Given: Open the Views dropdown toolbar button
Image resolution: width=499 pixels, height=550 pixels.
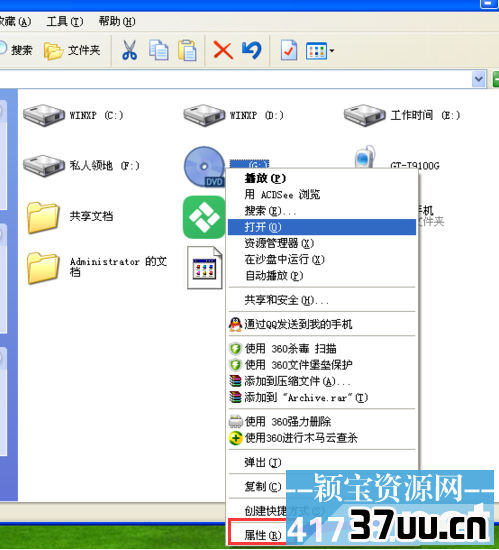Looking at the screenshot, I should tap(320, 51).
